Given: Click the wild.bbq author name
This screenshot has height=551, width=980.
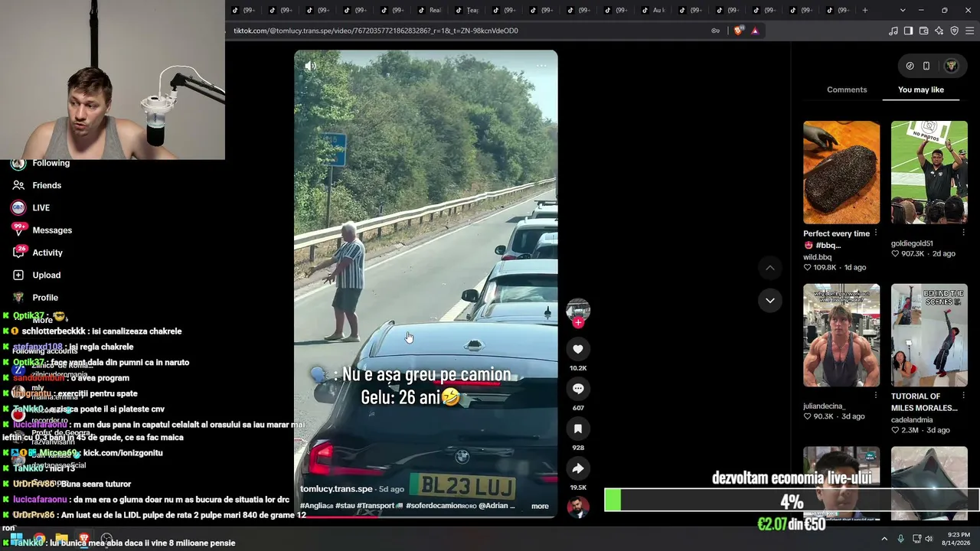Looking at the screenshot, I should click(x=818, y=257).
